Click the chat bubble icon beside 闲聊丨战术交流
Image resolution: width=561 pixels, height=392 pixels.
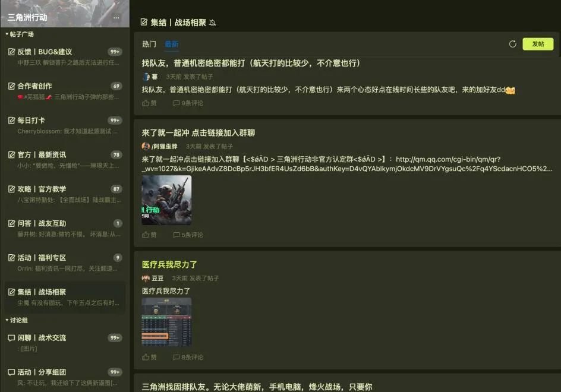[x=11, y=338]
